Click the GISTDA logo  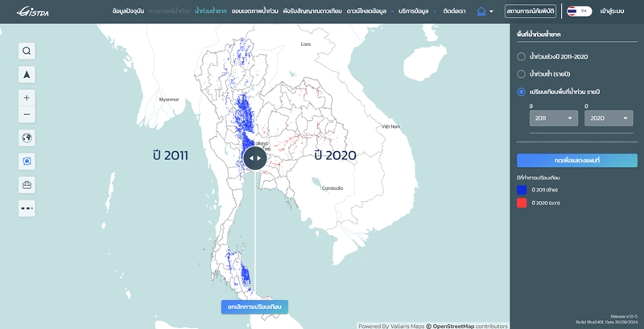33,11
